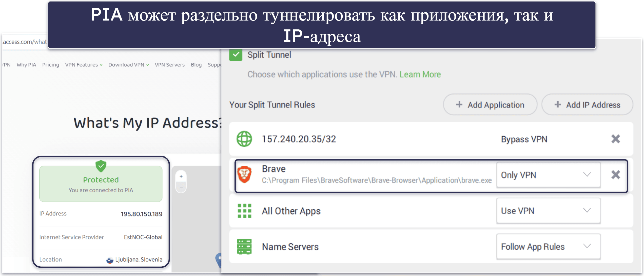This screenshot has height=276, width=644.
Task: Click the 157.240.20.35/32 address text
Action: tap(299, 139)
